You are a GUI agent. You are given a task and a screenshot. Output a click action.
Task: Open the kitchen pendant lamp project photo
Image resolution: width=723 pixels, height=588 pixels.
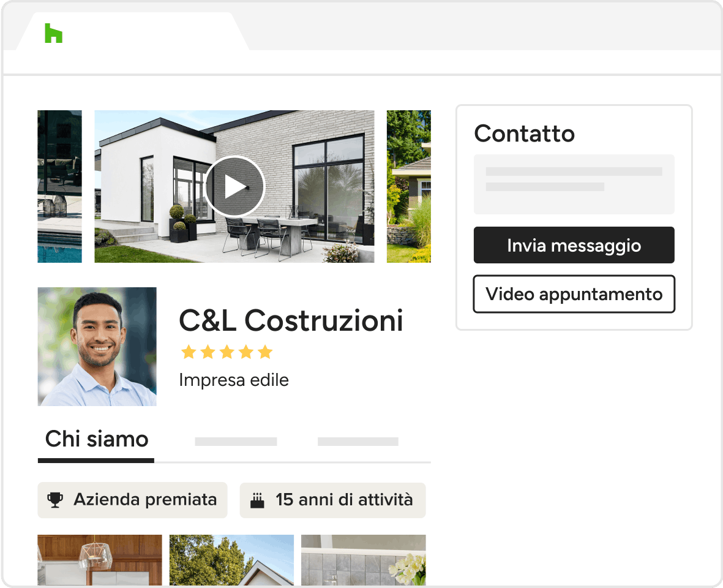coord(100,560)
